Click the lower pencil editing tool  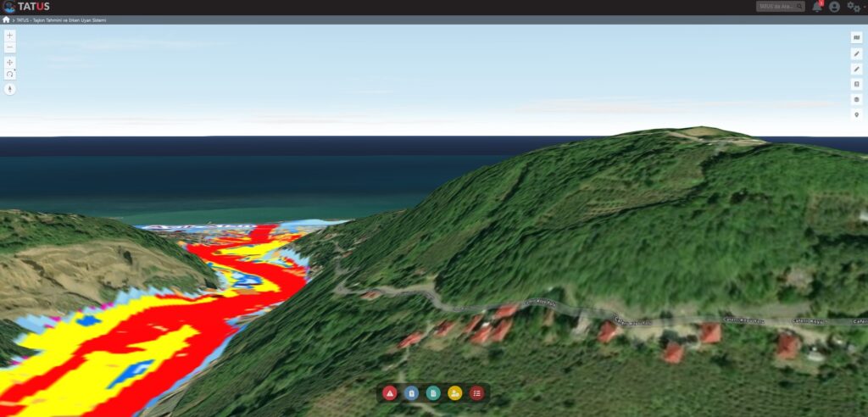tap(856, 69)
